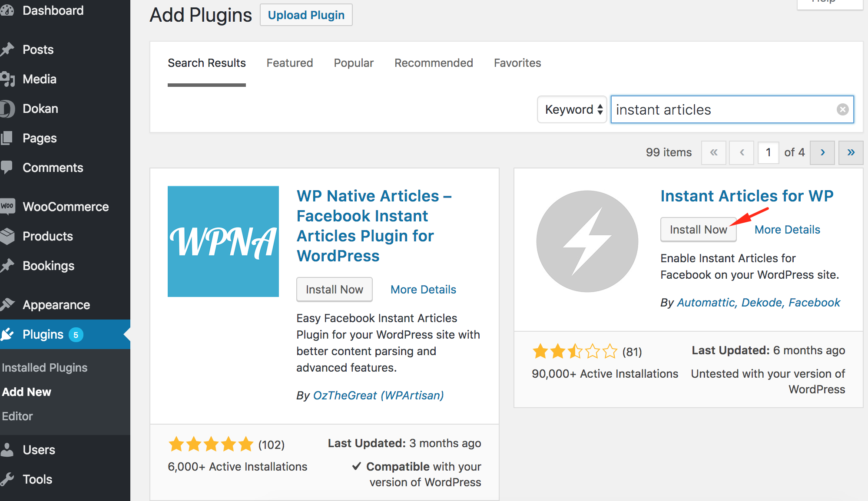Jump to last page of results

coord(851,152)
